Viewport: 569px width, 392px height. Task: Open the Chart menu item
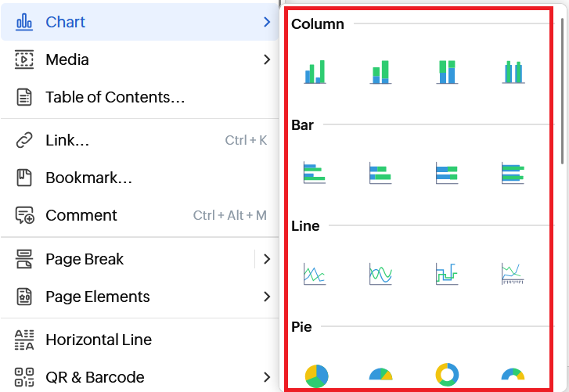[66, 22]
